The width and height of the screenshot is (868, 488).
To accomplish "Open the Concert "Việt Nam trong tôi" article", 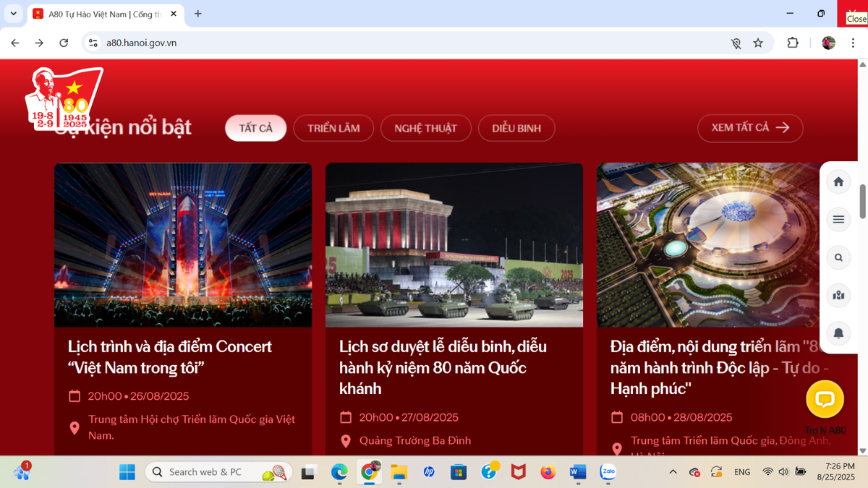I will [170, 357].
